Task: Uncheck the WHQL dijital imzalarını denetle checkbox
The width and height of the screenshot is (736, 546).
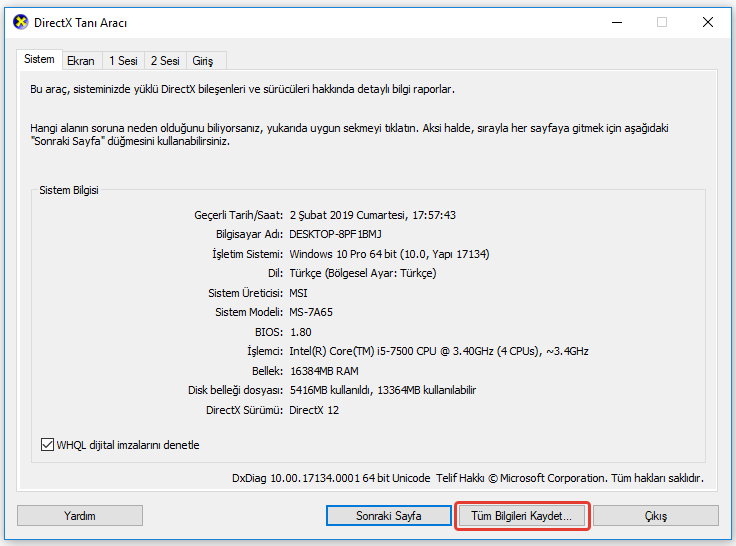Action: (48, 445)
